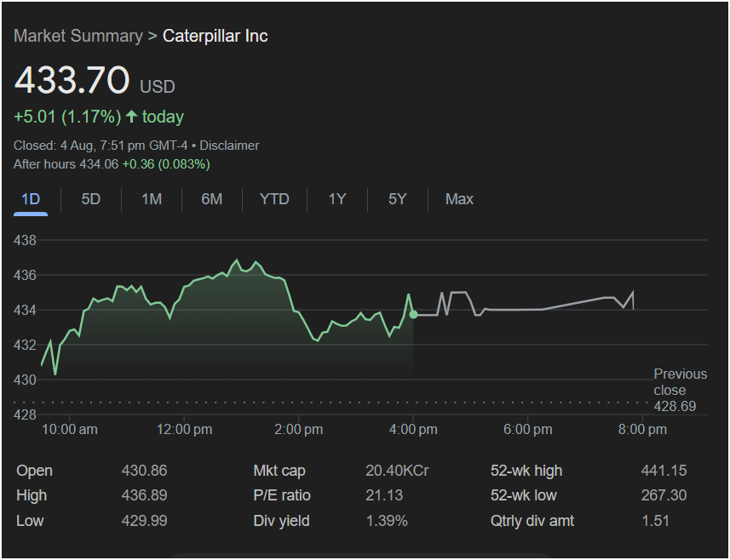Image resolution: width=730 pixels, height=560 pixels.
Task: Click the Previous close 428.69 label
Action: (681, 391)
